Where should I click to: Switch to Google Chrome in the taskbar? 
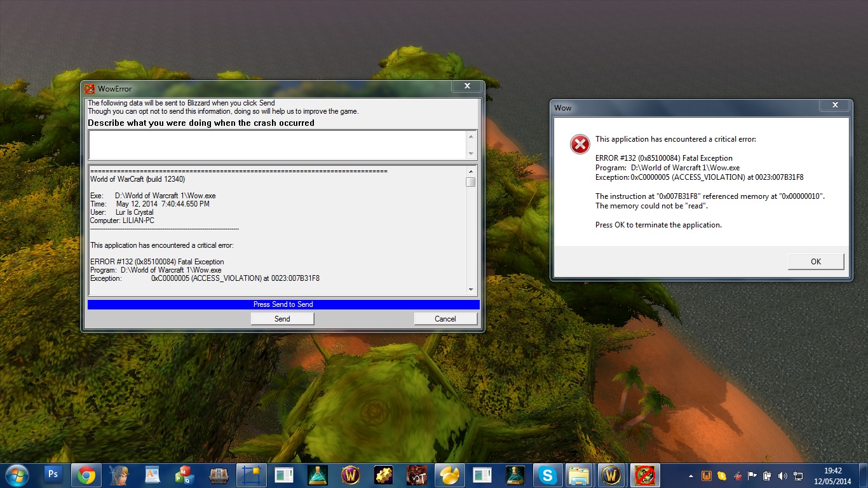point(87,475)
